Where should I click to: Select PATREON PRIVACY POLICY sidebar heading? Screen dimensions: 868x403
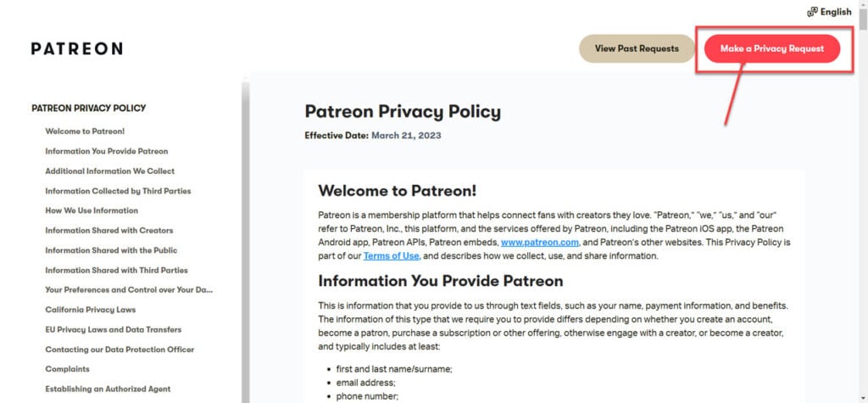88,108
